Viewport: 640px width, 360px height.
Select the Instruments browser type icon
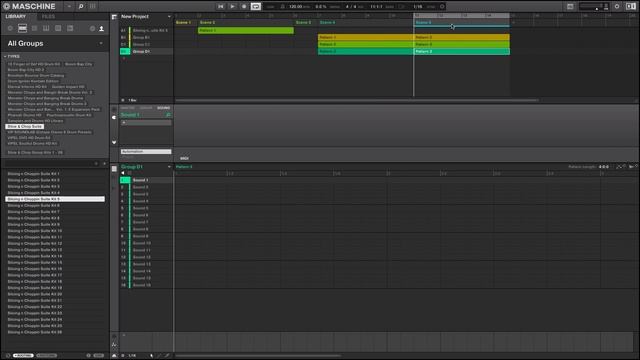point(46,28)
